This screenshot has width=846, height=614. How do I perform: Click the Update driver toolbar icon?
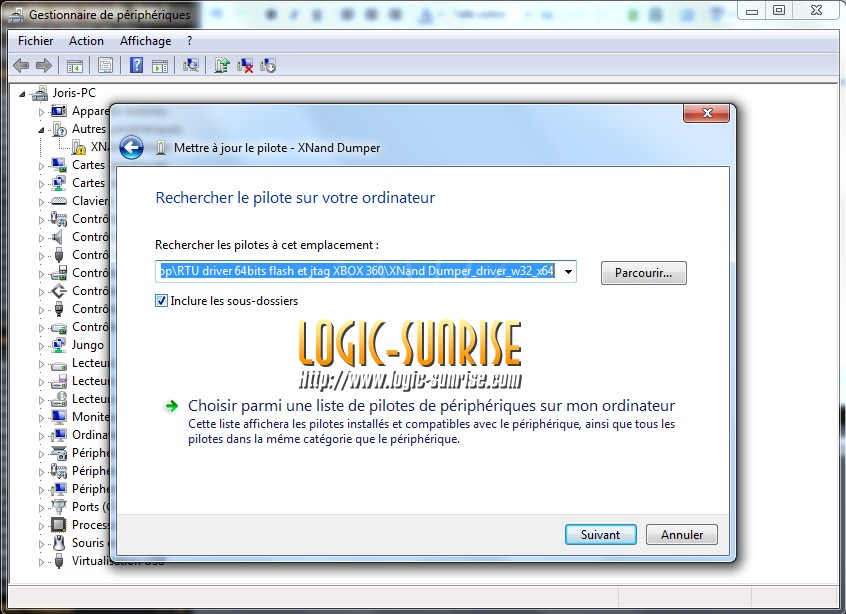click(222, 66)
